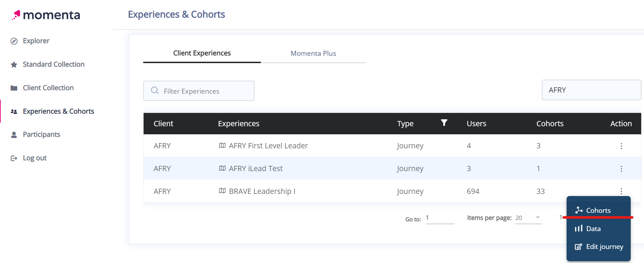Click the Participants person icon
The height and width of the screenshot is (263, 644).
(x=14, y=135)
